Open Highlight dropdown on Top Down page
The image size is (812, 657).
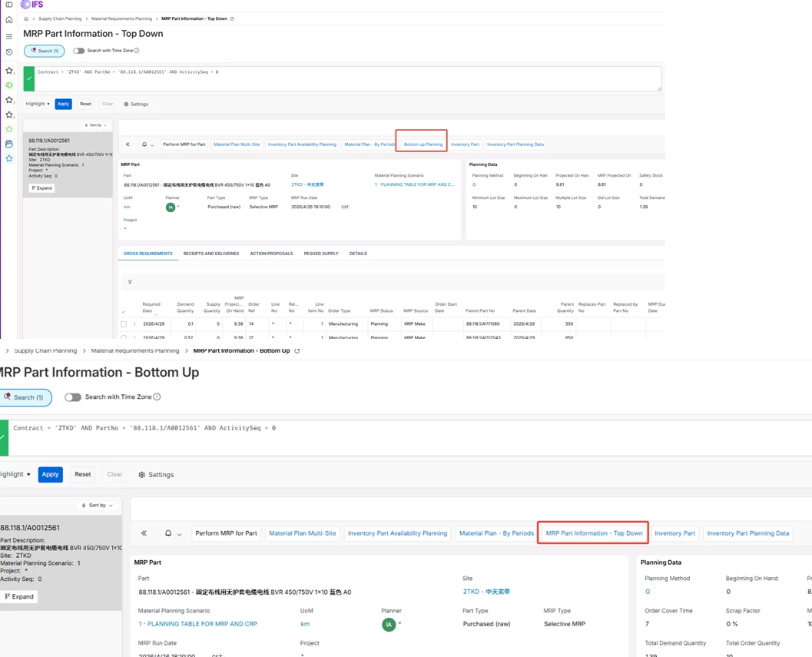click(x=38, y=105)
